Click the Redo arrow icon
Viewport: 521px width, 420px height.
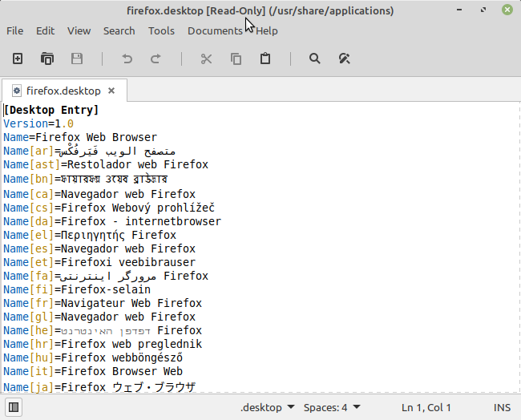[x=155, y=59]
